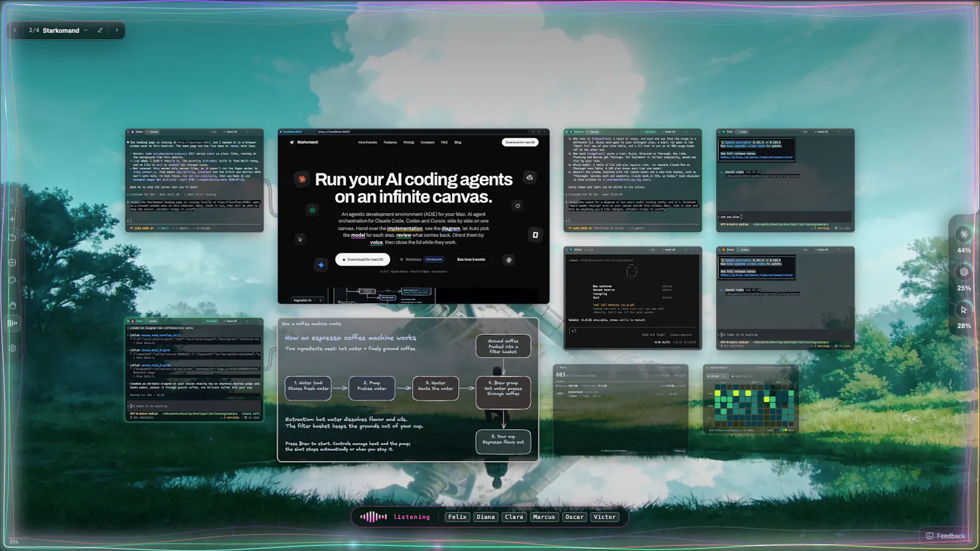980x551 pixels.
Task: Click the floating Claude asterisk icon on the webpage
Action: coord(302,179)
